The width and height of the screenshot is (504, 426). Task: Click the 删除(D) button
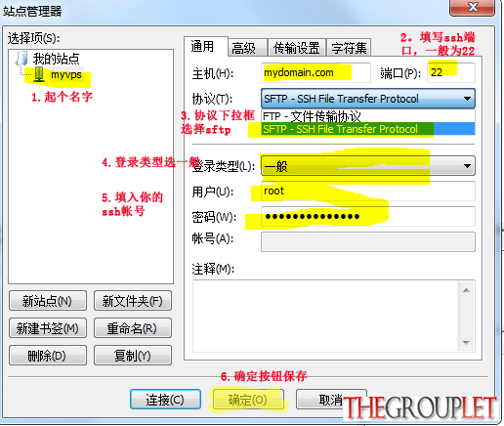click(x=48, y=356)
